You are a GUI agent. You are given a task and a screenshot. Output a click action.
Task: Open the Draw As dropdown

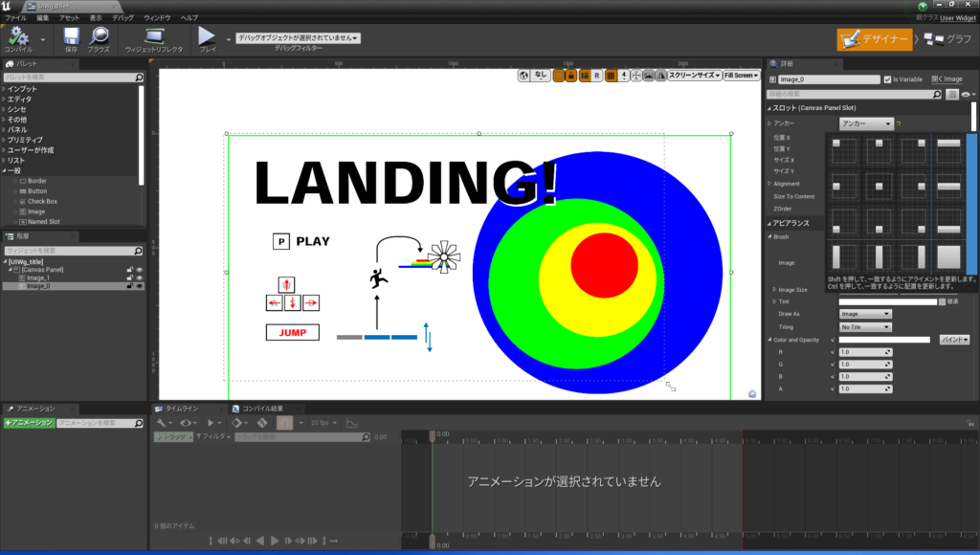point(865,314)
